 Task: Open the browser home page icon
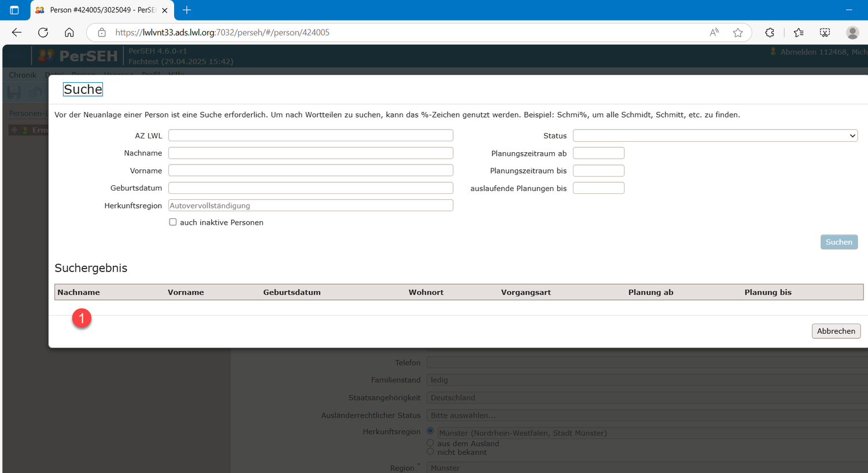click(69, 32)
